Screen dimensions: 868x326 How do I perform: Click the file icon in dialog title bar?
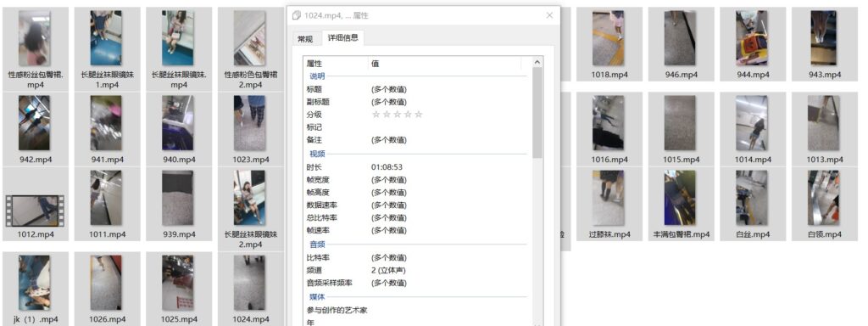point(297,15)
